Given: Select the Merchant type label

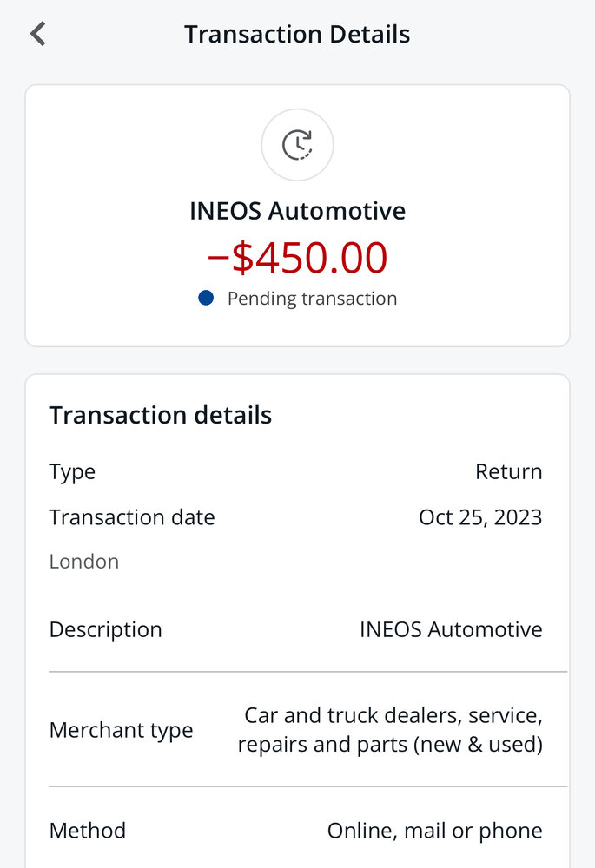Looking at the screenshot, I should pyautogui.click(x=121, y=730).
